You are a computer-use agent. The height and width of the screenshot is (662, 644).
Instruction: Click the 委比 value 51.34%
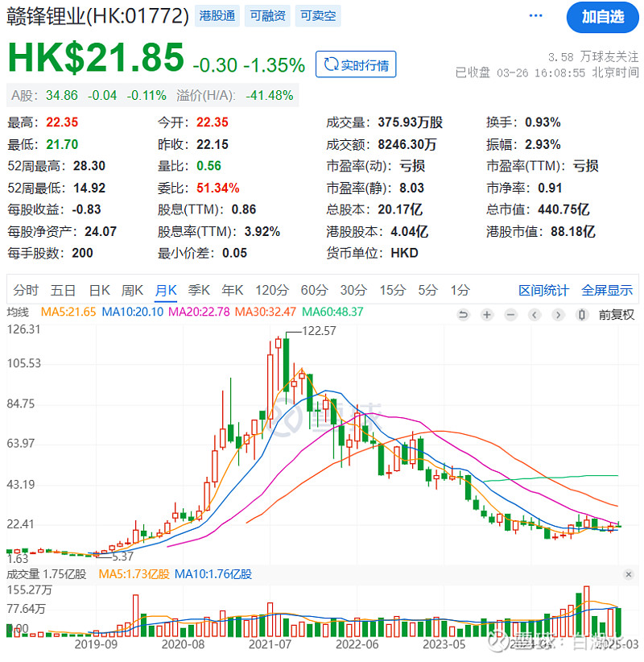click(218, 188)
